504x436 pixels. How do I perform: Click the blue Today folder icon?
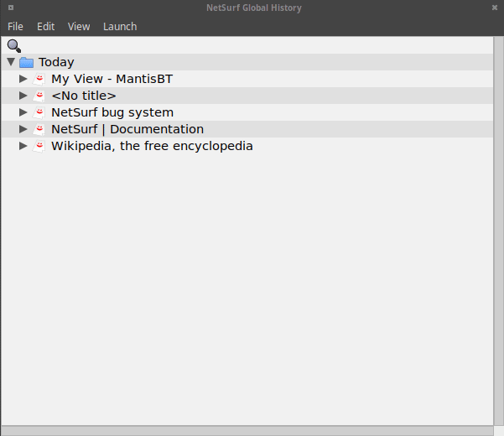[x=26, y=62]
